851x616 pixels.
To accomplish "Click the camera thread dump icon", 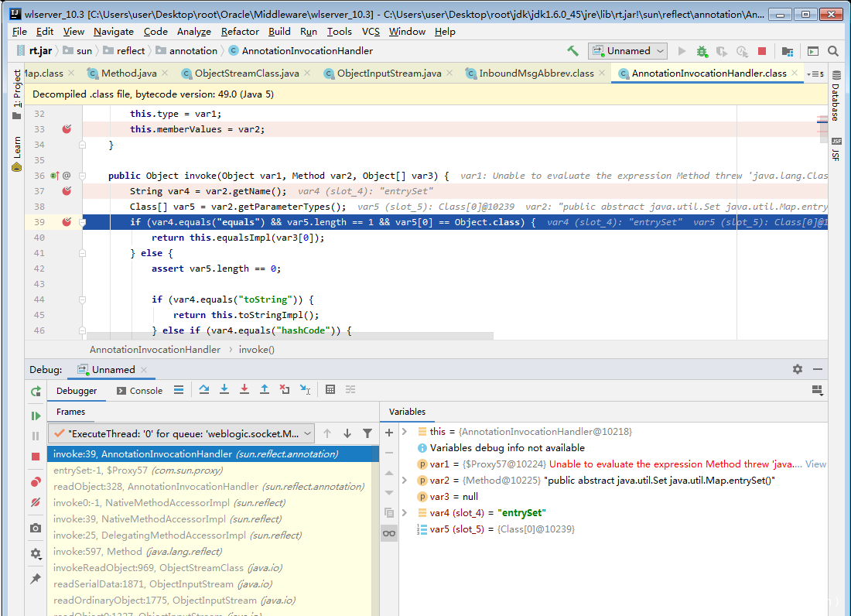I will coord(36,528).
